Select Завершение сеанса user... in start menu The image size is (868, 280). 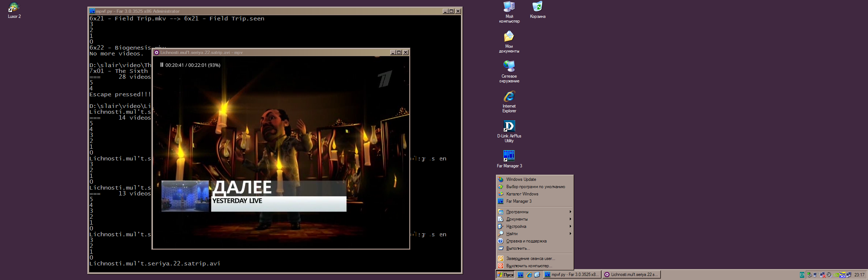point(534,258)
